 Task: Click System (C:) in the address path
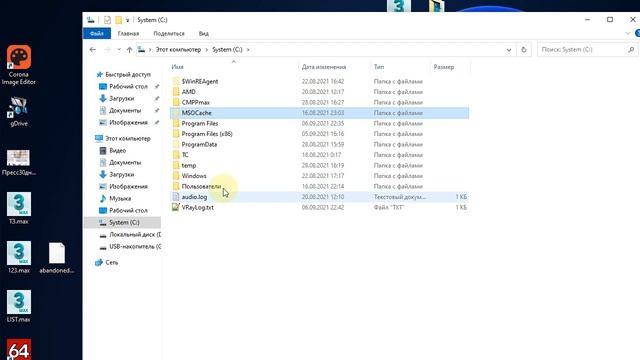(227, 49)
